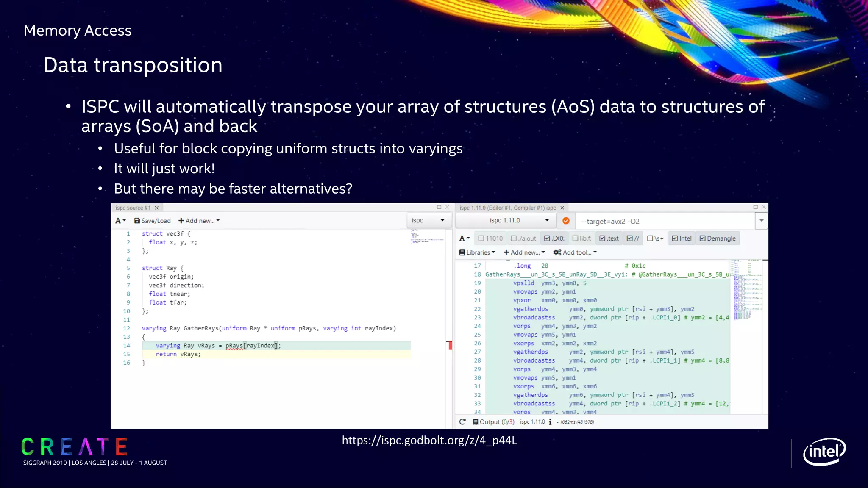Click vgatherdps instruction on assembly line 22
Viewport: 868px width, 488px height.
pos(531,309)
